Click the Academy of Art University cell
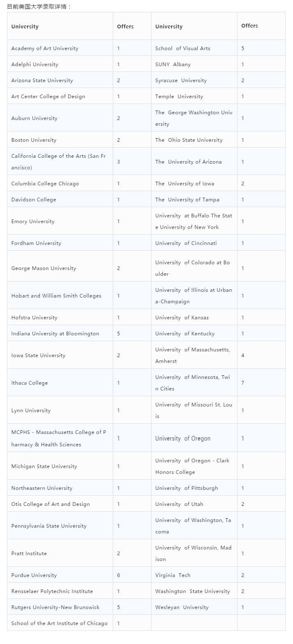Image resolution: width=293 pixels, height=644 pixels. 60,48
